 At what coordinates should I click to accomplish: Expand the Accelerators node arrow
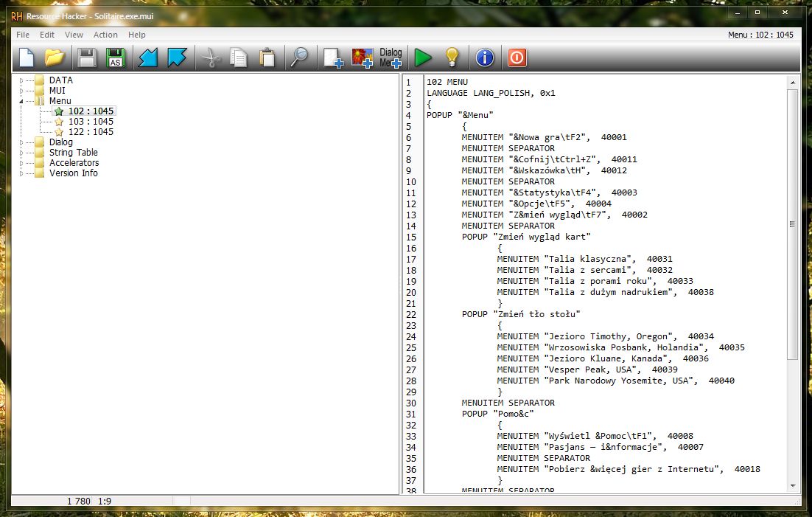tap(21, 163)
